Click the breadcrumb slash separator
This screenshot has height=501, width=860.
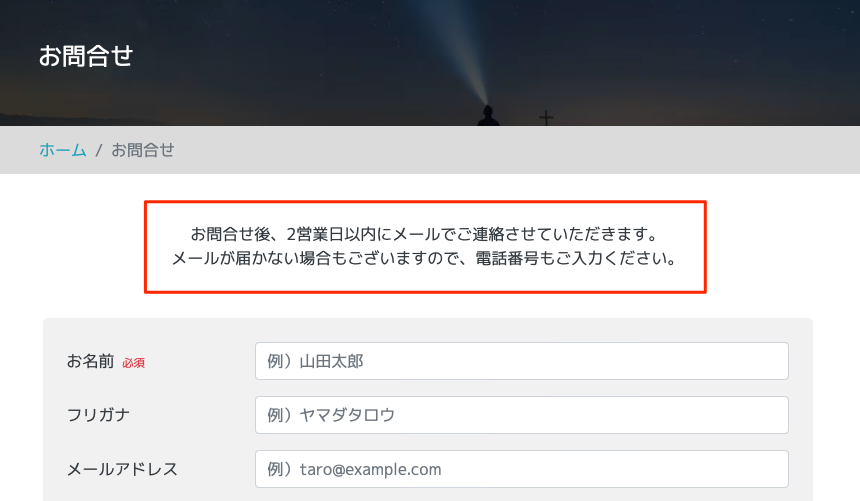(99, 150)
